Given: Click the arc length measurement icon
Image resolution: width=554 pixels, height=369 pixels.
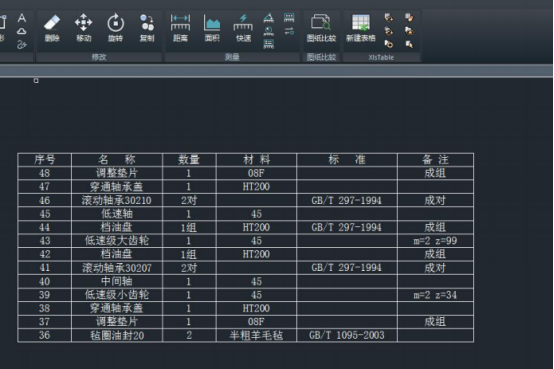Looking at the screenshot, I should pyautogui.click(x=269, y=31).
